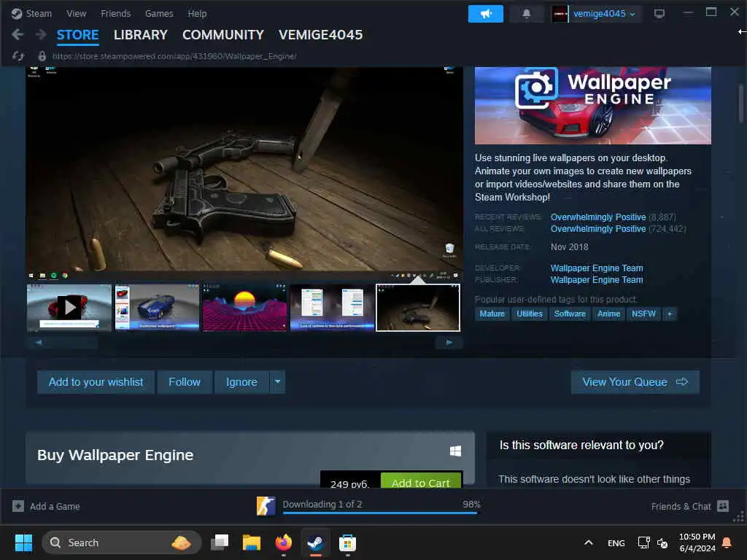Click the padlock icon beside the URL
This screenshot has width=747, height=560.
42,56
